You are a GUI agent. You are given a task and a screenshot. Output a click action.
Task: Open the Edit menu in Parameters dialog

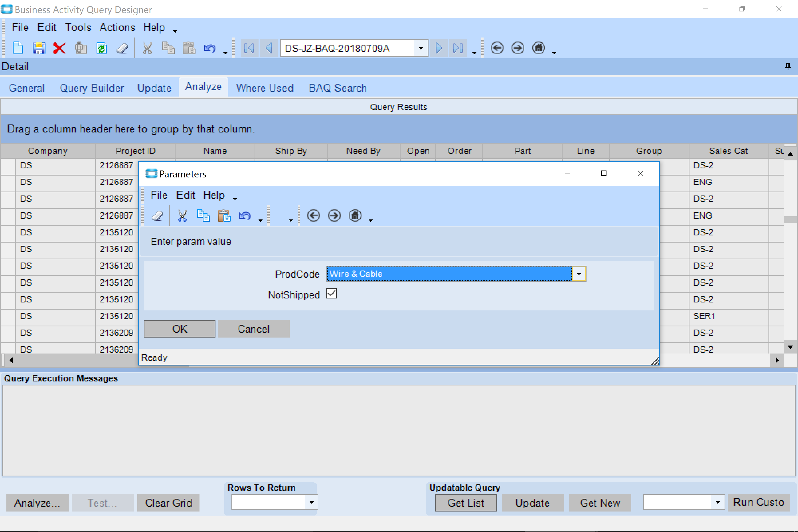(x=186, y=195)
